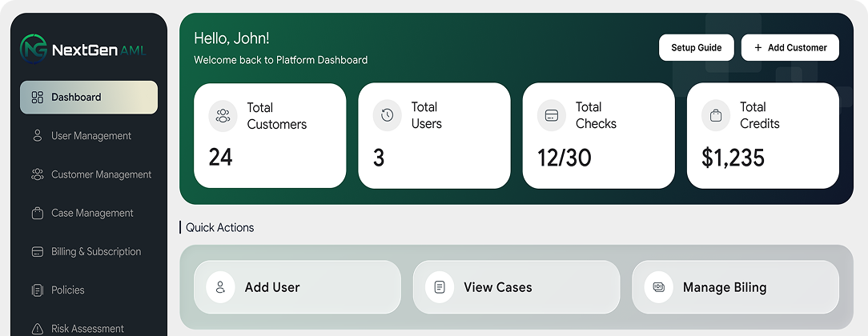This screenshot has height=336, width=868.
Task: Select the Total Credits card
Action: [x=763, y=136]
